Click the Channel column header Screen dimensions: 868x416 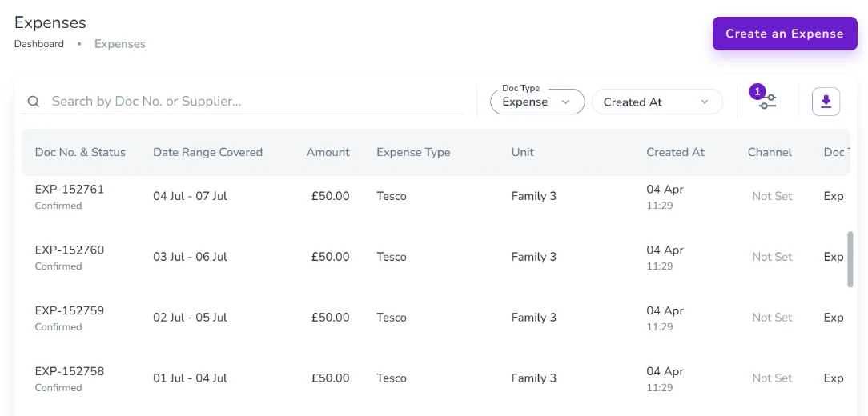770,152
